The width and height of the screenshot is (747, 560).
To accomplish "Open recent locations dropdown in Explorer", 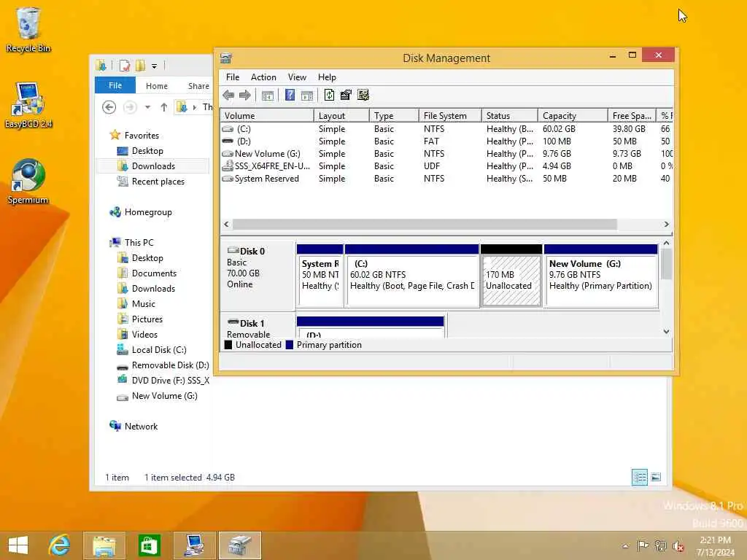I will click(147, 107).
